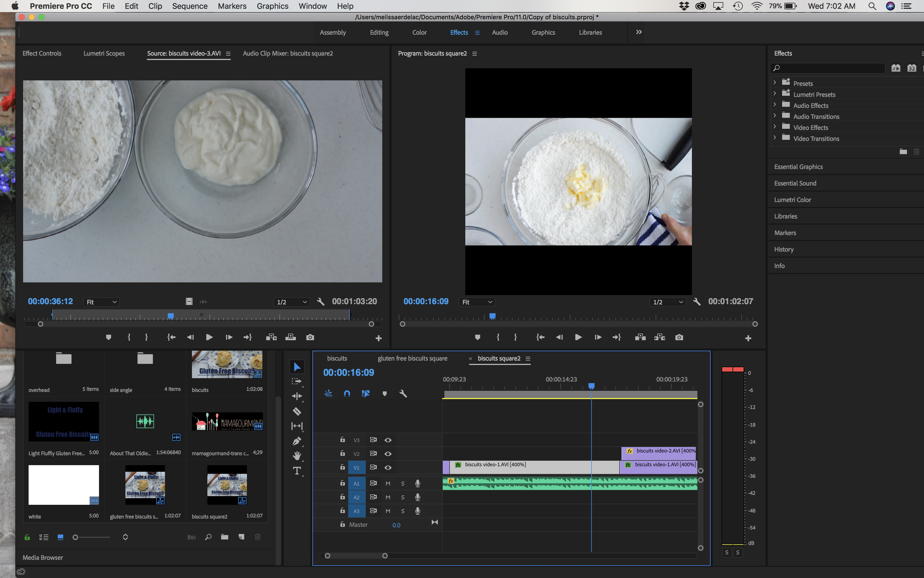924x578 pixels.
Task: Select the Selection tool arrow
Action: 297,367
